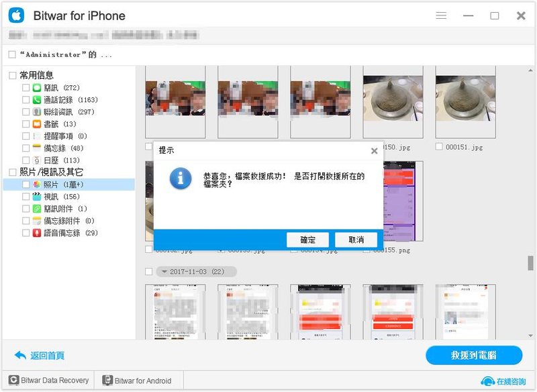Select first screenshot thumbnail under 2017-11-03
The image size is (537, 392).
click(x=175, y=311)
